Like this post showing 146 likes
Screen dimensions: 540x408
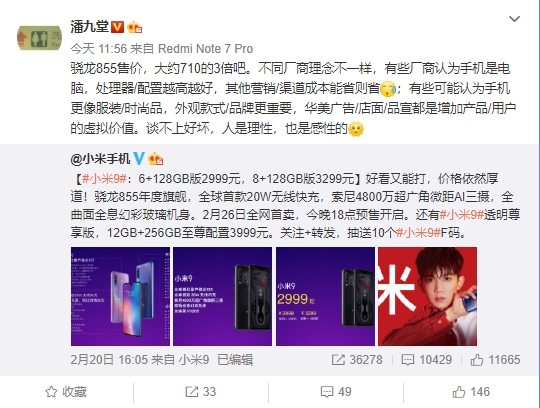(471, 392)
